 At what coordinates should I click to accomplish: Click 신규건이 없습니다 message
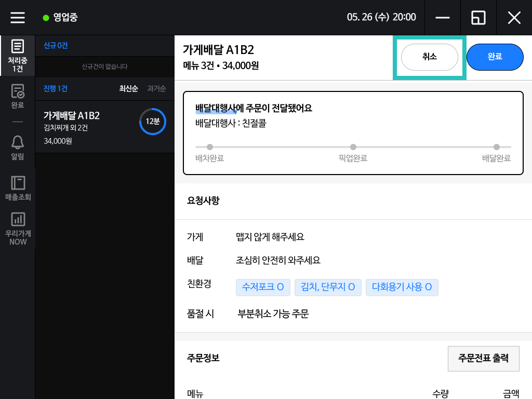105,66
